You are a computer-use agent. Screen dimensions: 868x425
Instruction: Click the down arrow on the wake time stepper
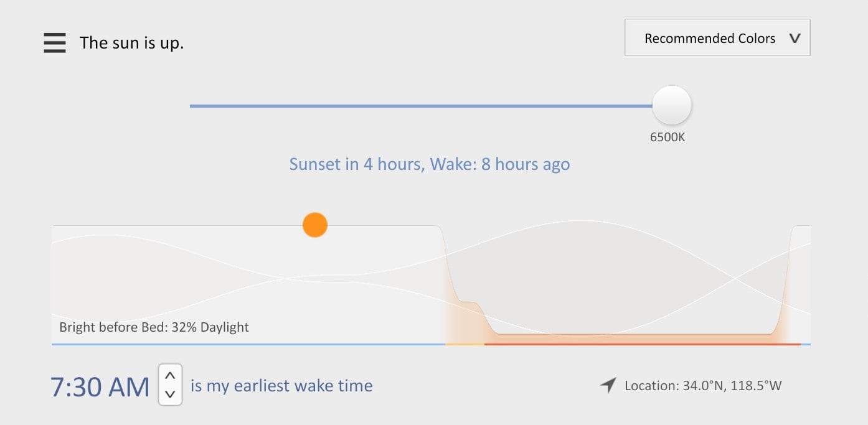coord(169,395)
